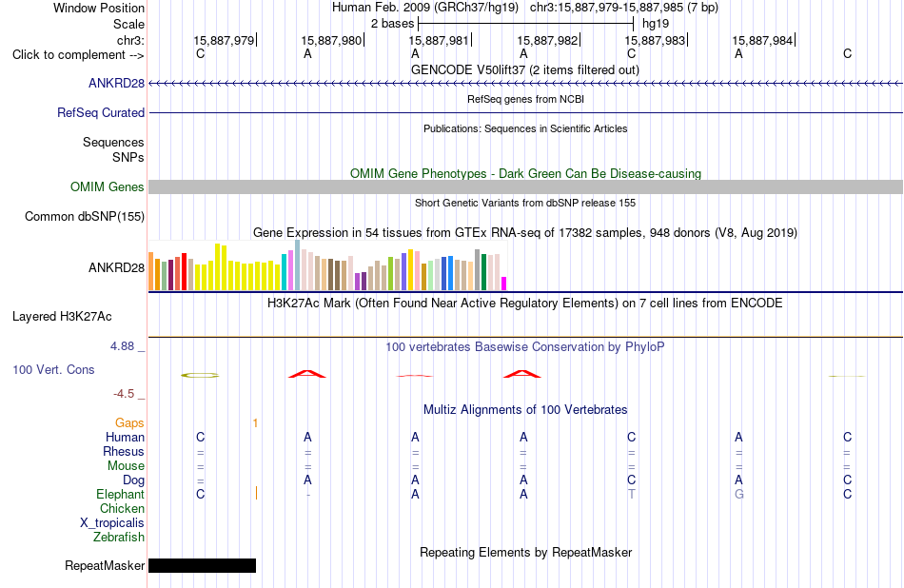Click coordinate label 15,887,981
904x588 pixels.
click(439, 40)
